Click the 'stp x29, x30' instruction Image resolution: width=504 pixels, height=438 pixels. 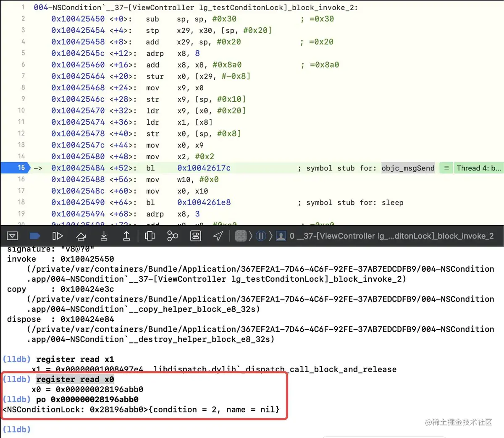click(x=209, y=30)
